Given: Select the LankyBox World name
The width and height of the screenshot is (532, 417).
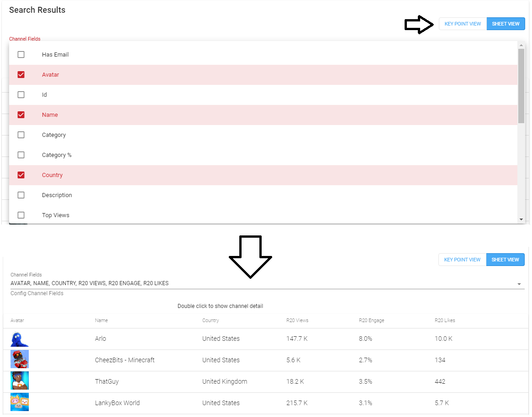Looking at the screenshot, I should tap(117, 403).
